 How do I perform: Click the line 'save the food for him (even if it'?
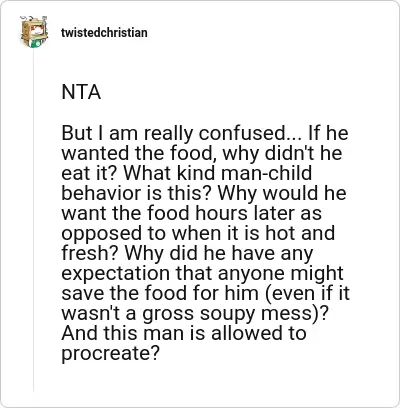[x=206, y=293]
